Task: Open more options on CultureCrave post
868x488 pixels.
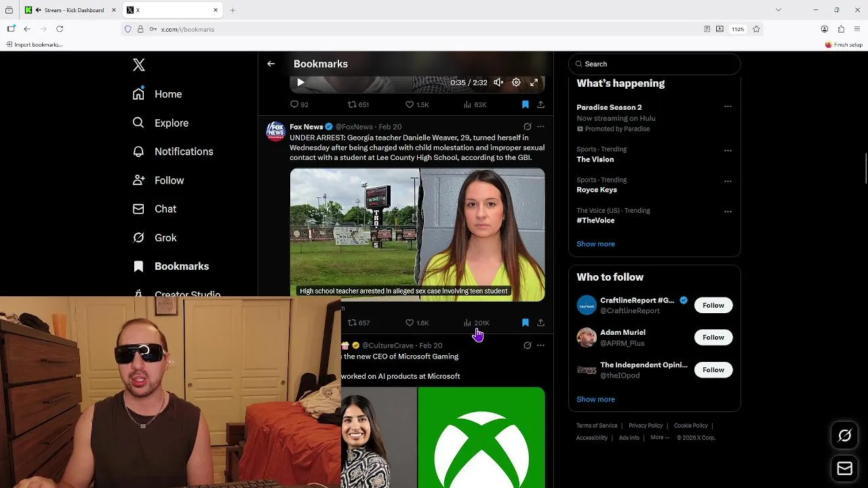Action: tap(540, 346)
